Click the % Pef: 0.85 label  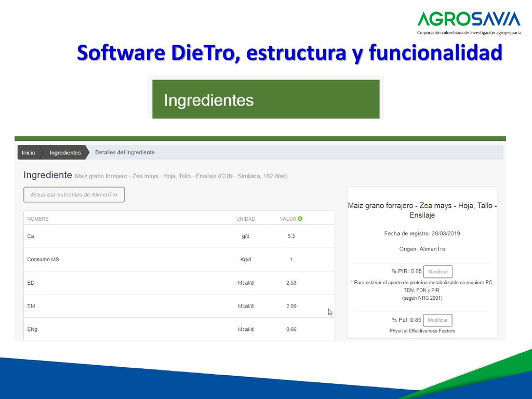[x=406, y=320]
